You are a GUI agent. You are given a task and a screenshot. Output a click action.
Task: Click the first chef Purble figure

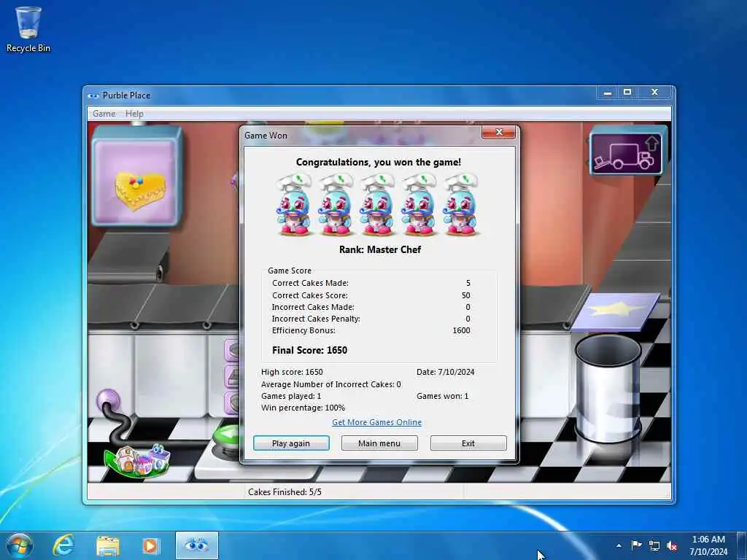point(295,205)
